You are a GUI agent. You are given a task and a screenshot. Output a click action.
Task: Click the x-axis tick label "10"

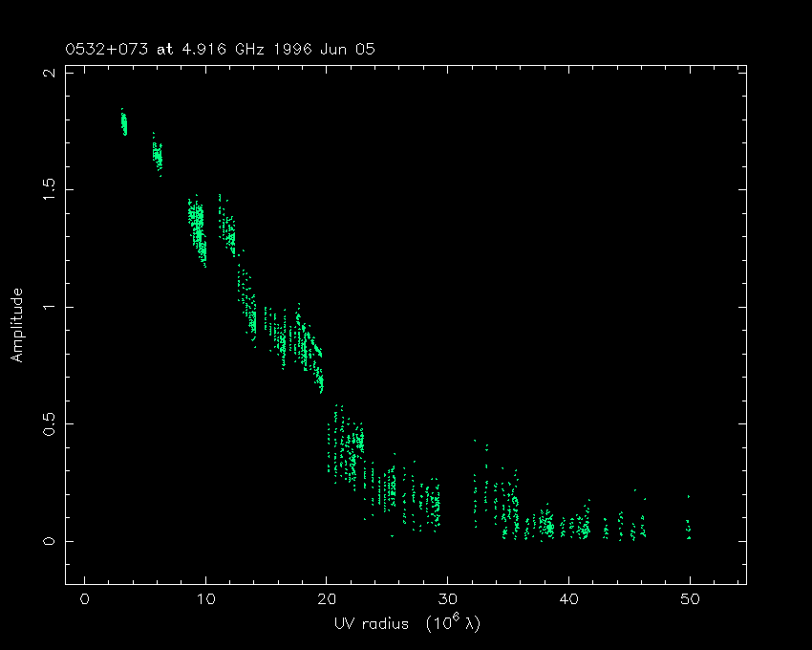pos(205,599)
